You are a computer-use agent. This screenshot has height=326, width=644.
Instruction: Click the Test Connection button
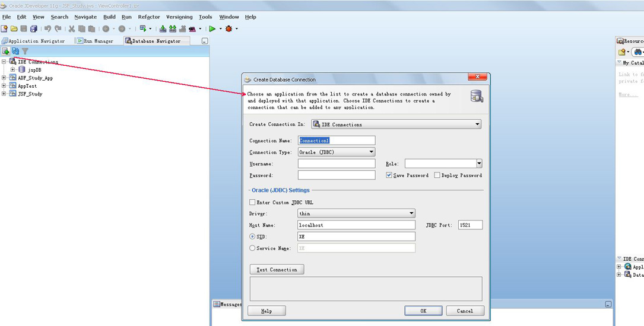[277, 270]
